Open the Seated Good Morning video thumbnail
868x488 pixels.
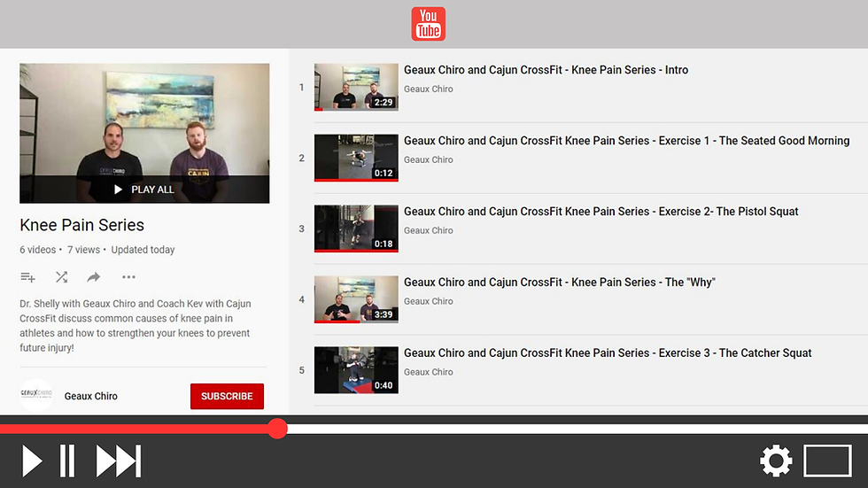coord(356,158)
